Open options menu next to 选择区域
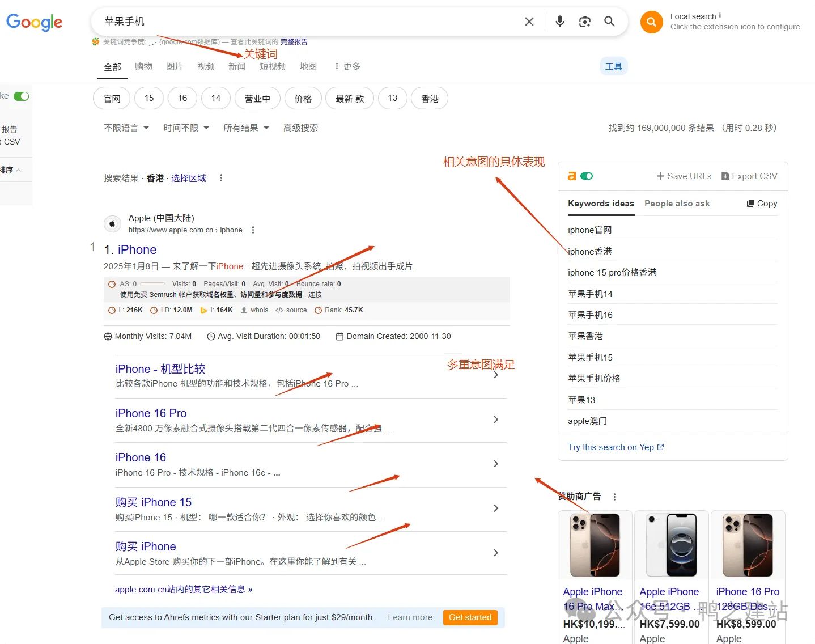This screenshot has height=644, width=815. tap(221, 178)
